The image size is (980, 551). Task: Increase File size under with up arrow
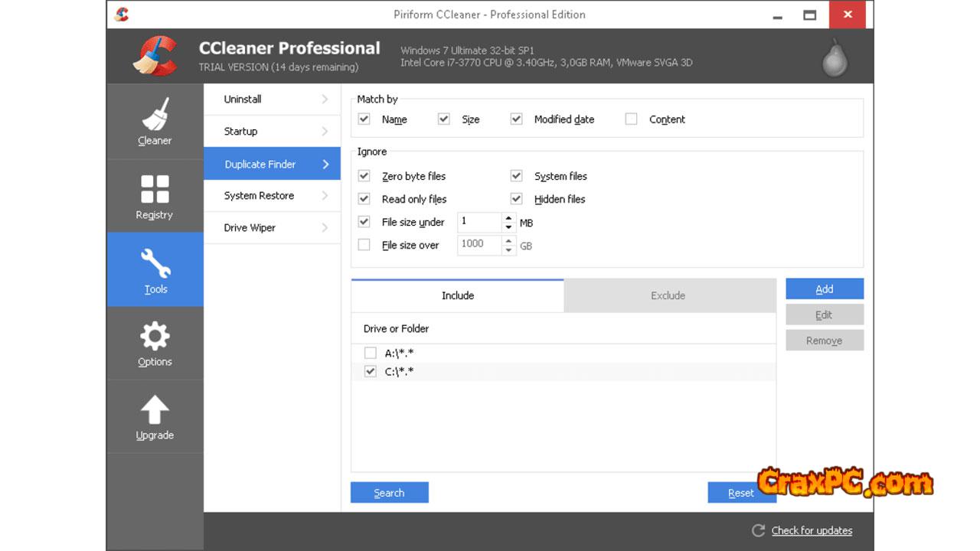509,218
